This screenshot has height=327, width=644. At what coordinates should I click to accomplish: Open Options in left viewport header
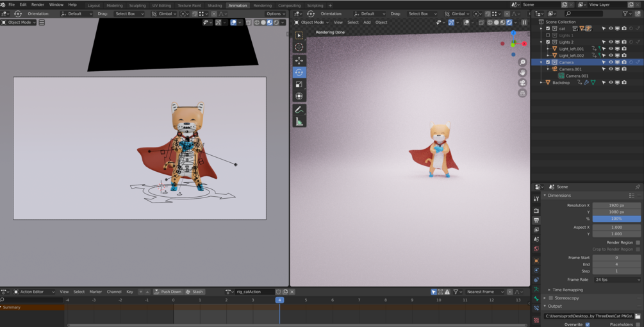tap(275, 13)
